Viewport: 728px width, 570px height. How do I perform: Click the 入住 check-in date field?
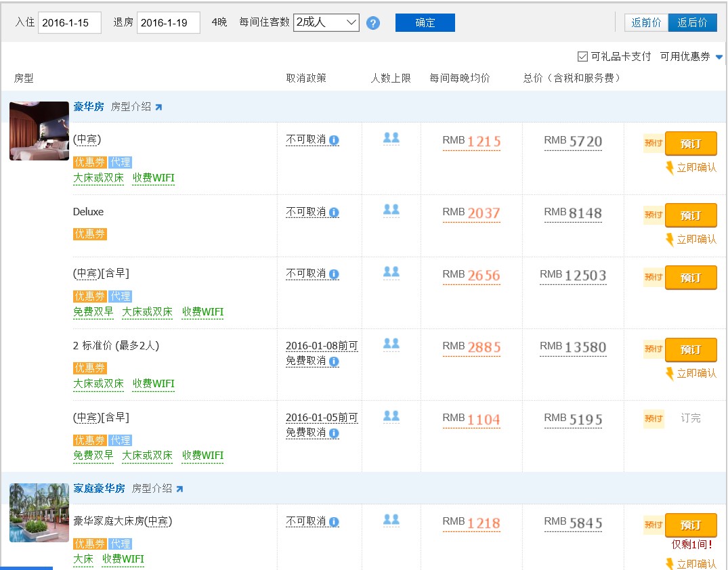point(70,22)
